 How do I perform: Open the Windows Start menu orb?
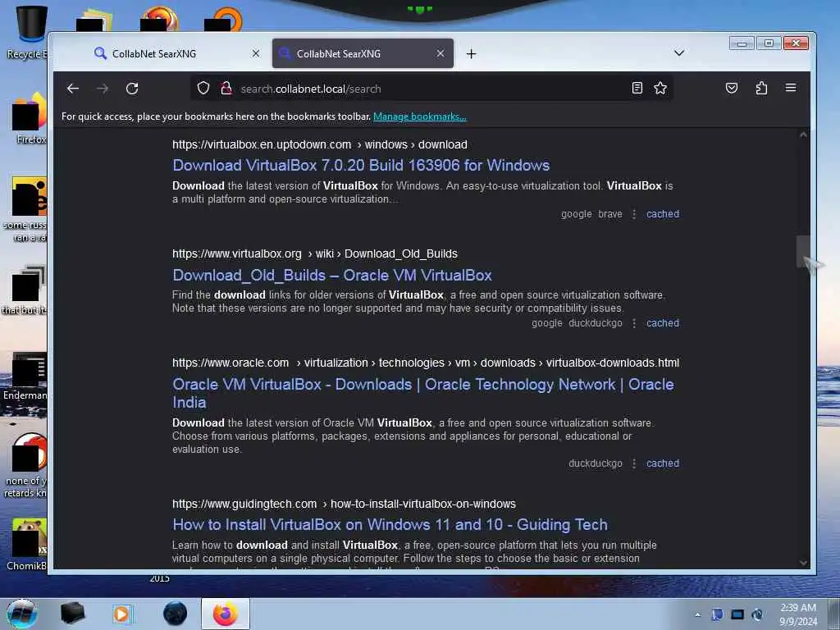[22, 614]
